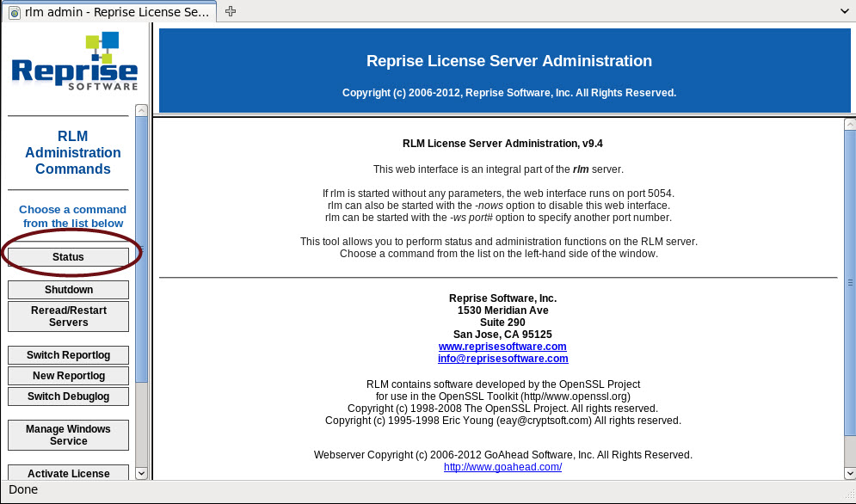Open the www.reprisesoftware.com link
856x504 pixels.
[x=502, y=347]
